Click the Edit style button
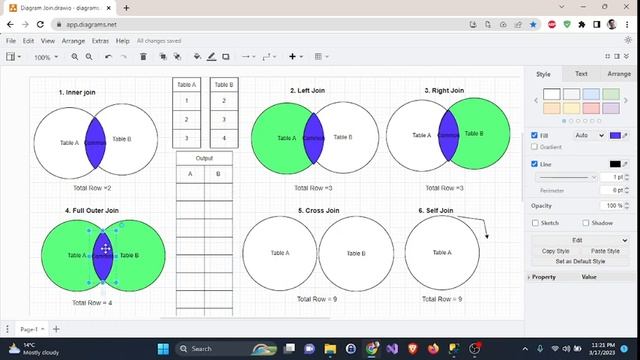Screen dimensions: 640x360 (x=577, y=240)
